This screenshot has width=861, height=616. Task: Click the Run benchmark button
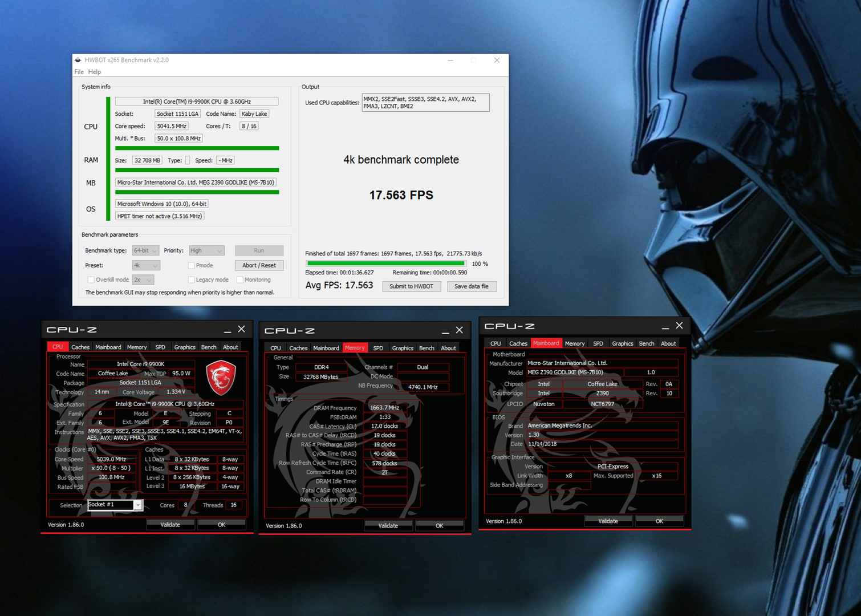click(x=259, y=250)
